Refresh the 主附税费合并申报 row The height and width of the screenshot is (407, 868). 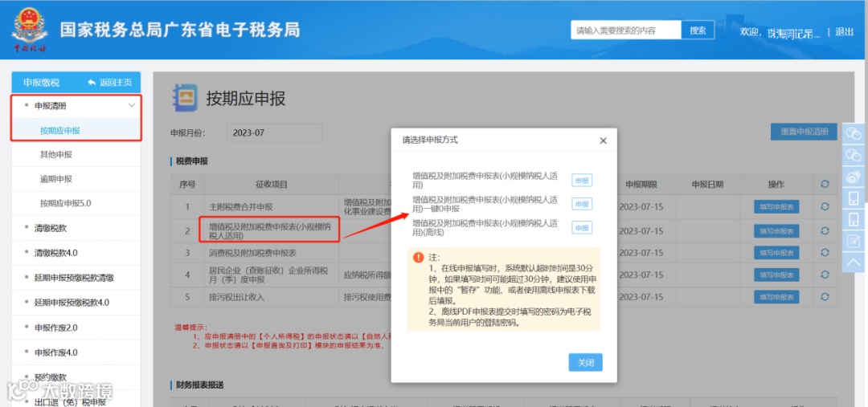825,207
